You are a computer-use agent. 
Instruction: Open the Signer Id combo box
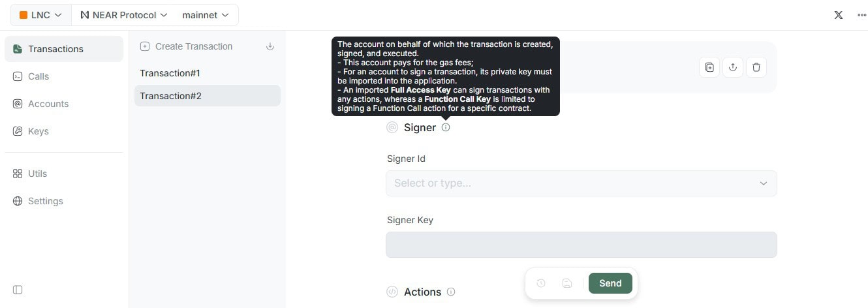tap(581, 183)
